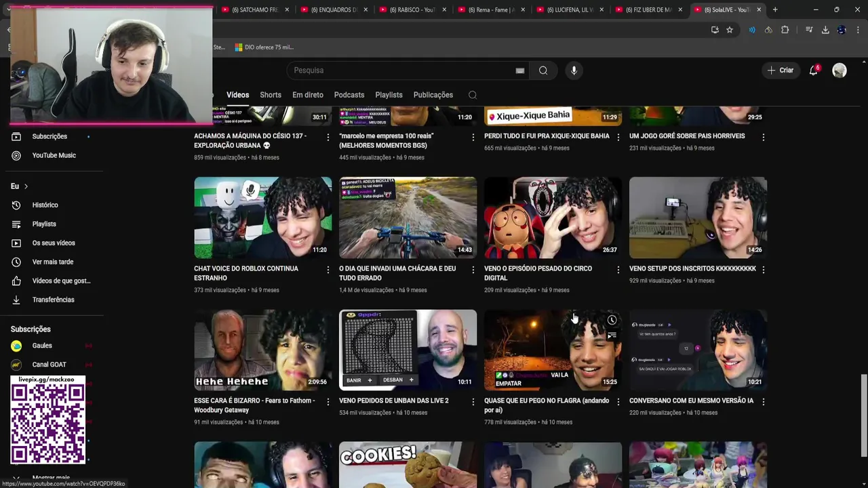Select the Vídeos channel tab
This screenshot has height=488, width=868.
click(x=237, y=95)
